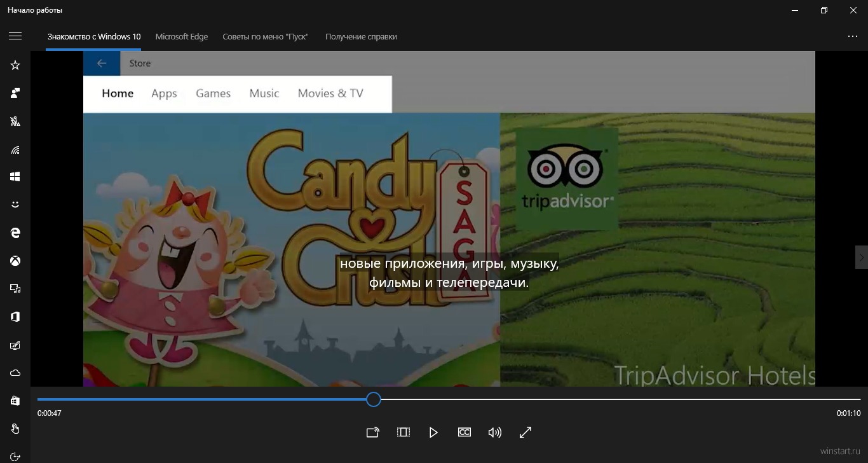Click the Russian subtitle text on the video
Image resolution: width=868 pixels, height=463 pixels.
[449, 272]
